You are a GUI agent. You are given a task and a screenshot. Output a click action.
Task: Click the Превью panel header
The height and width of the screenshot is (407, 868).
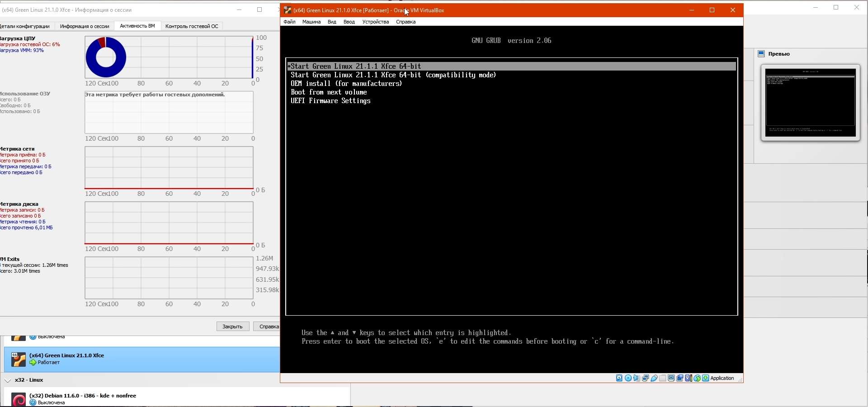[x=779, y=54]
